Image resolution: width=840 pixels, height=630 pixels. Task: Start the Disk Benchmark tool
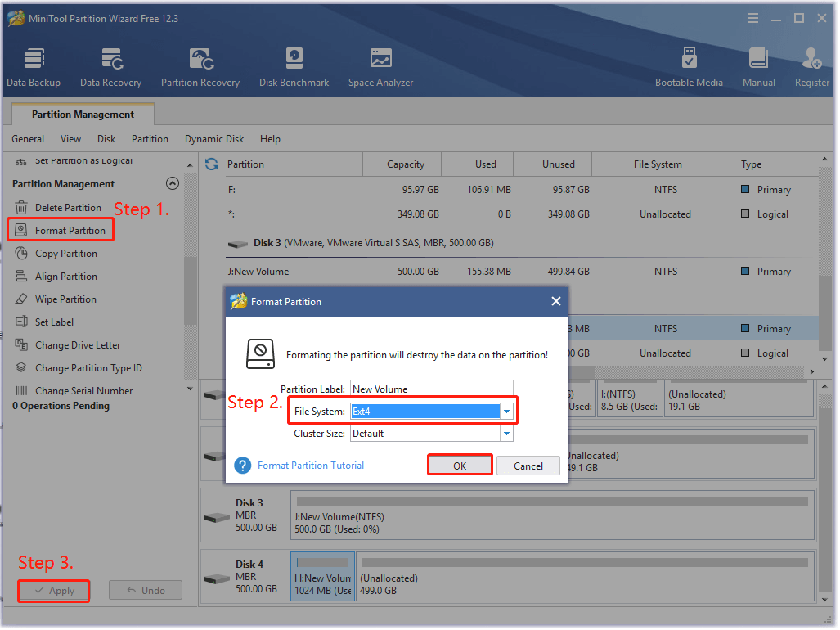tap(294, 67)
